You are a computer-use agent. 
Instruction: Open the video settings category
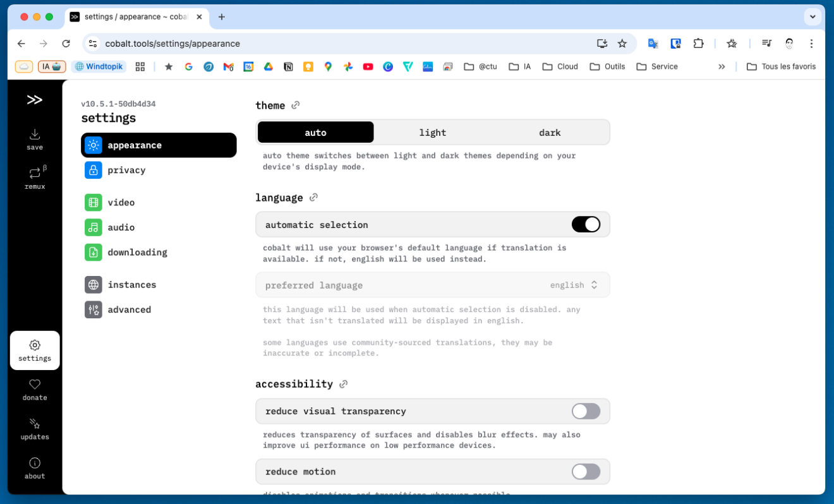[x=121, y=202]
